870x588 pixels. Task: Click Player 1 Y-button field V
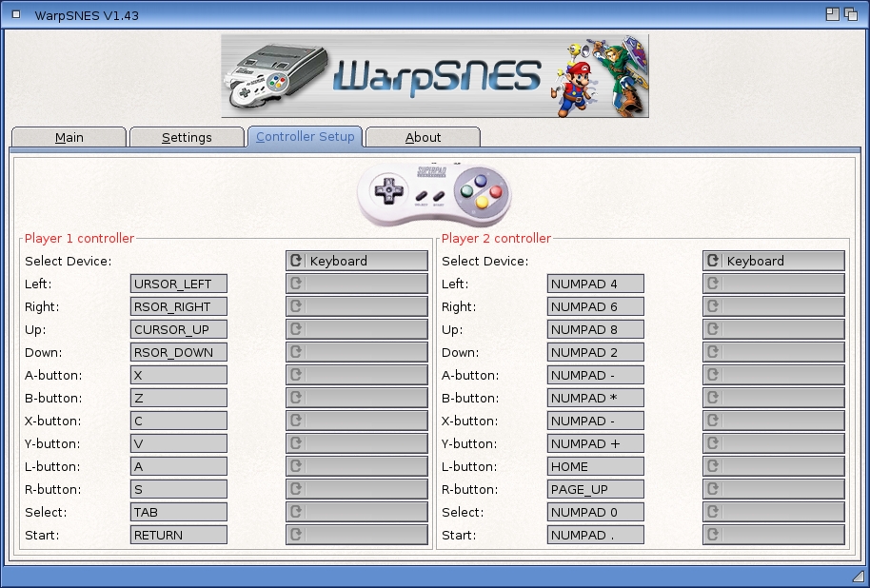(x=179, y=443)
